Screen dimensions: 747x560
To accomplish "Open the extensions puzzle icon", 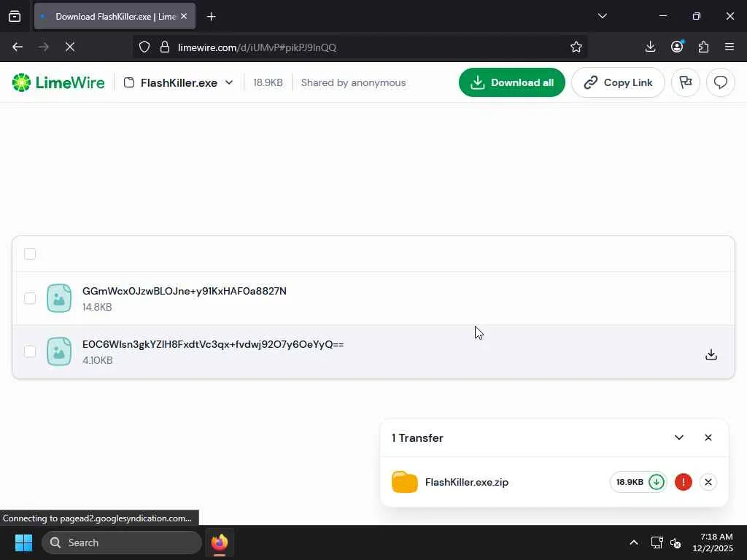I will pos(704,47).
